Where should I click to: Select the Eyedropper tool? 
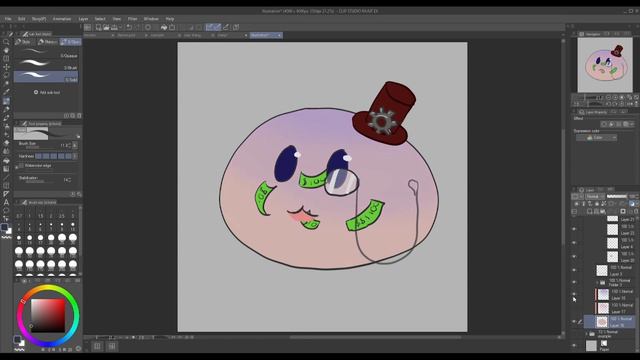(6, 92)
